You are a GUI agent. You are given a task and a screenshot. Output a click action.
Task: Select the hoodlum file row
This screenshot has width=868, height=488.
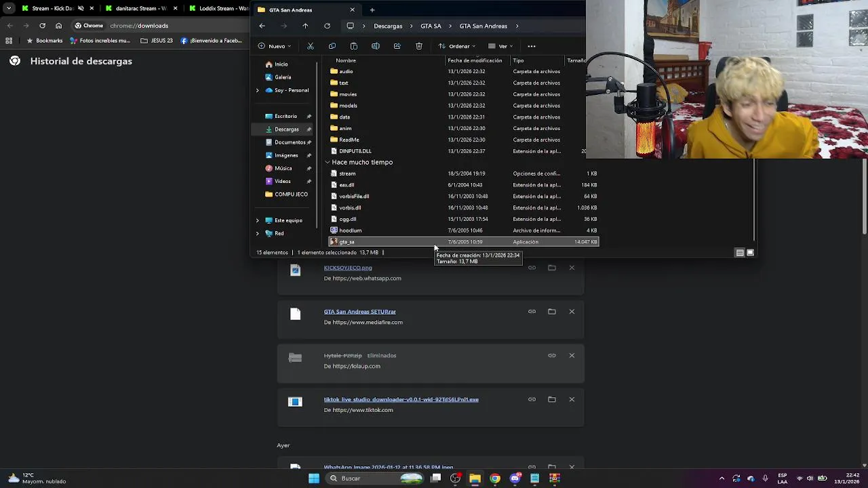pyautogui.click(x=463, y=230)
